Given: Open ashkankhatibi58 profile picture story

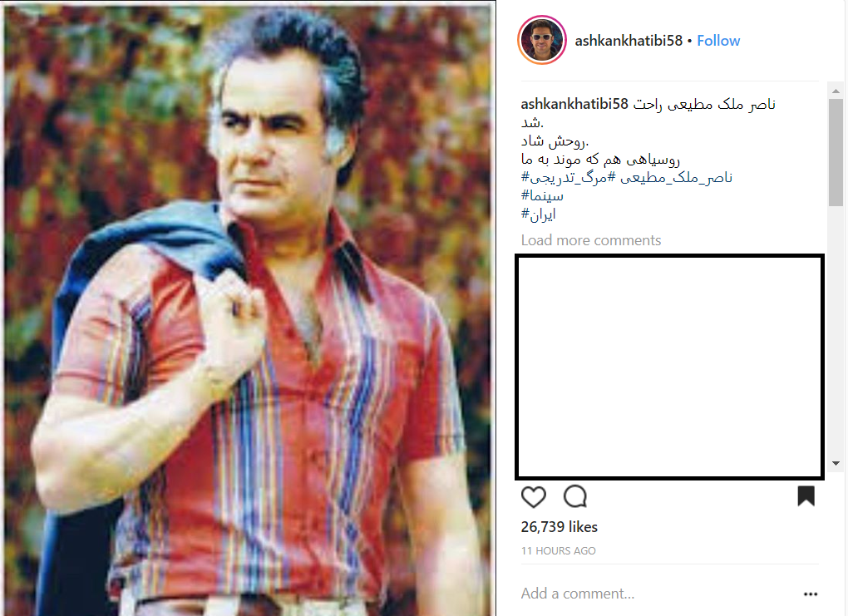Looking at the screenshot, I should (x=542, y=40).
